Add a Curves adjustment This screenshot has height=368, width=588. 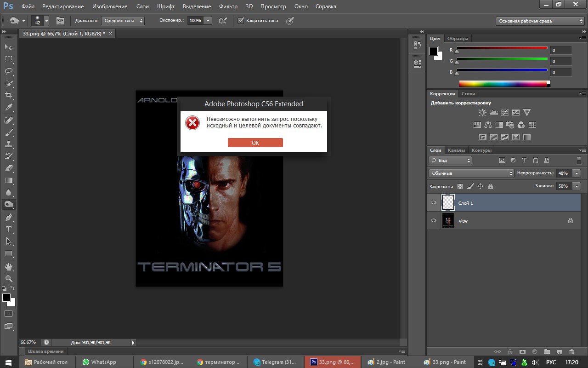(505, 112)
